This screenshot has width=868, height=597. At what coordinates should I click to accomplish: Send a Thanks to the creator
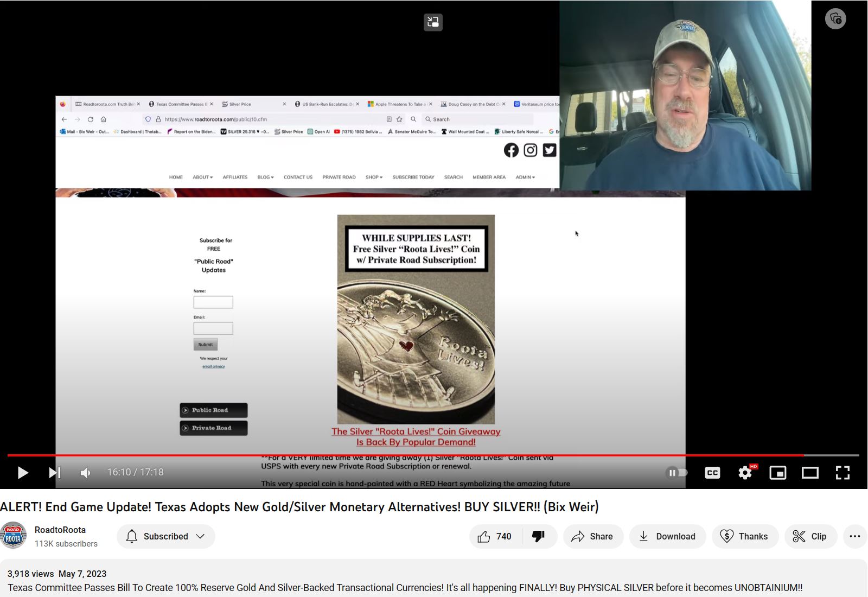[x=745, y=536]
